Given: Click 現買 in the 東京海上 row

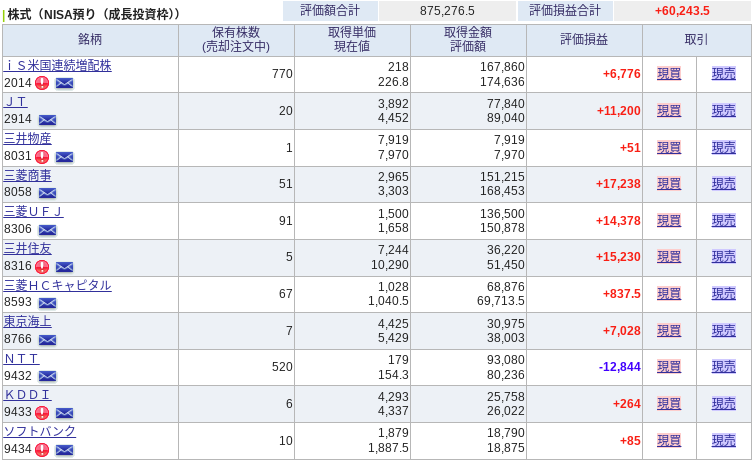Looking at the screenshot, I should tap(669, 331).
